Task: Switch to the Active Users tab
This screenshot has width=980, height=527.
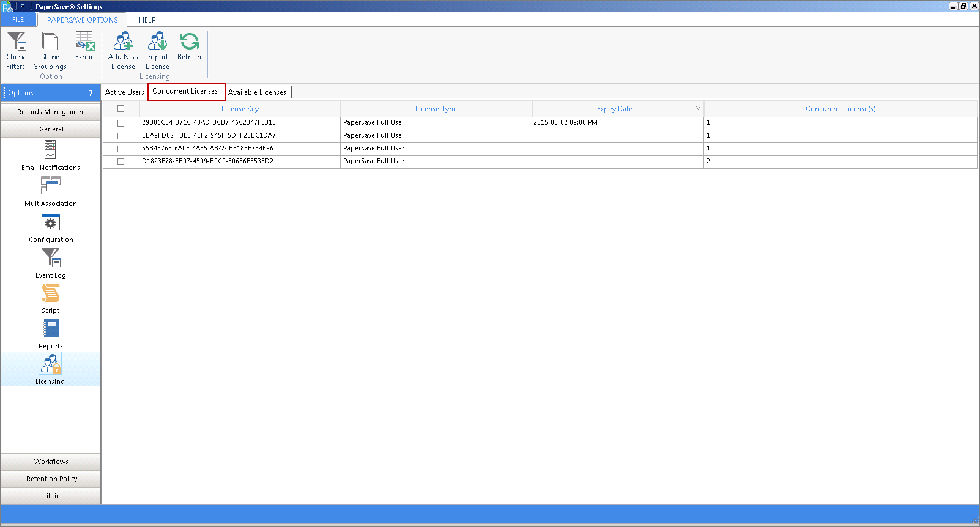Action: (x=125, y=92)
